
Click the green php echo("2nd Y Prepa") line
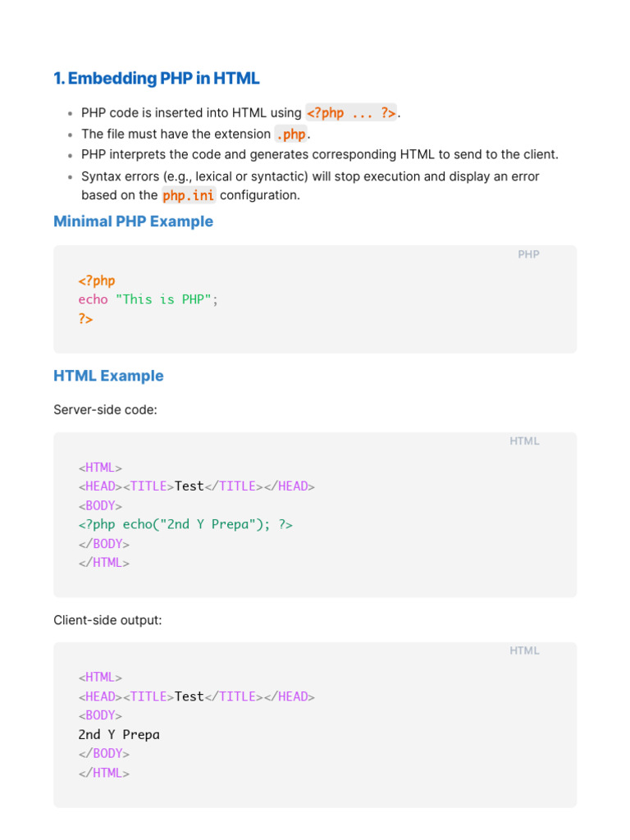(185, 524)
